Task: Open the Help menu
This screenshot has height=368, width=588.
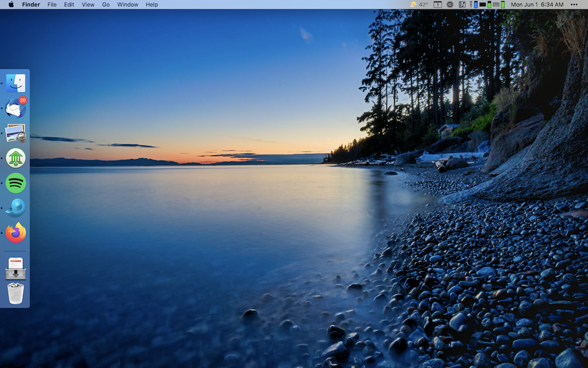Action: [x=152, y=5]
